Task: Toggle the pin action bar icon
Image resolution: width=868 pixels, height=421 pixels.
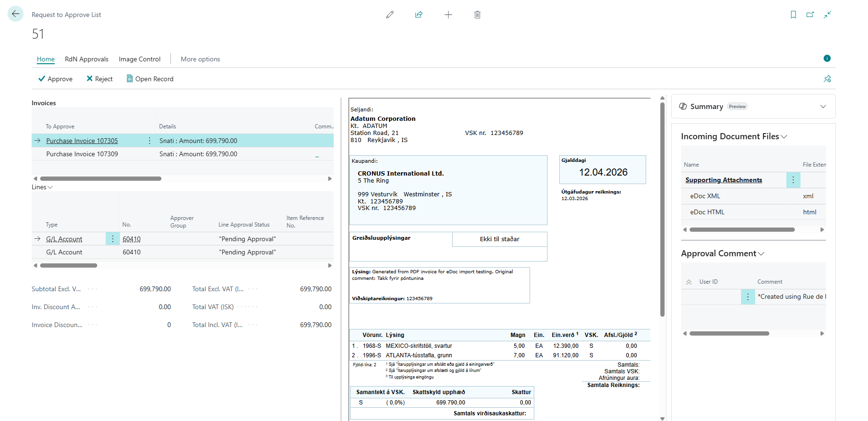Action: point(827,79)
